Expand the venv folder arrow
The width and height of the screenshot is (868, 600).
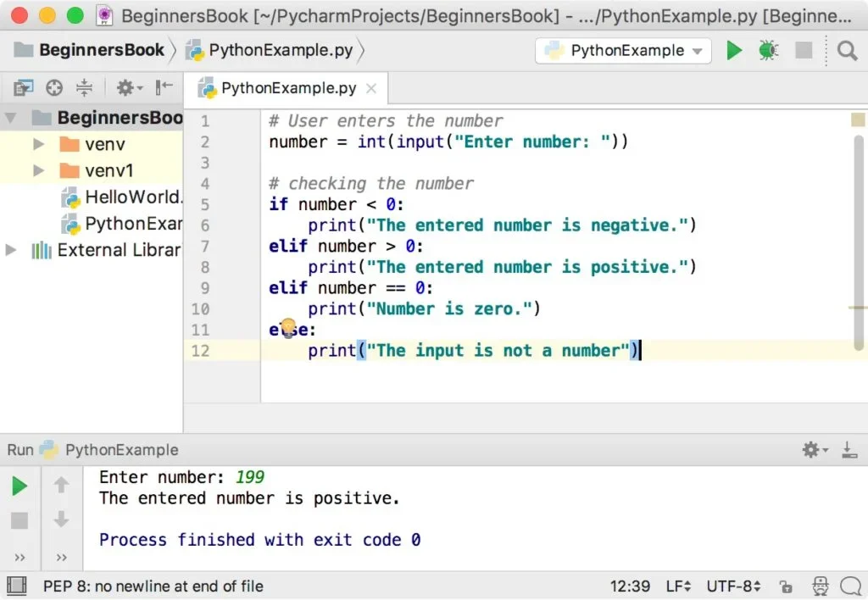(38, 144)
